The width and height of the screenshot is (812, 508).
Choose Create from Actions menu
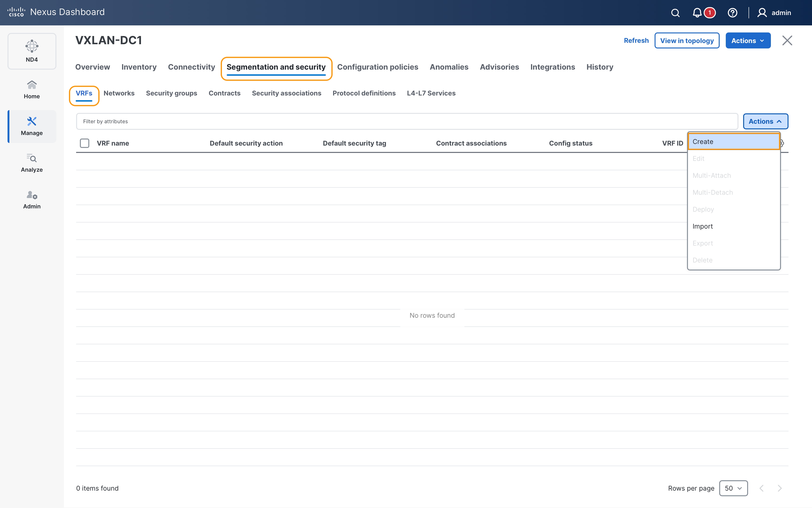pyautogui.click(x=734, y=141)
